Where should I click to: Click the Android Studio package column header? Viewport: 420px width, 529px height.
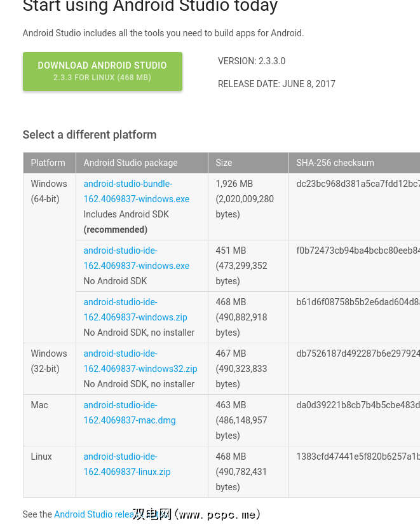(130, 163)
